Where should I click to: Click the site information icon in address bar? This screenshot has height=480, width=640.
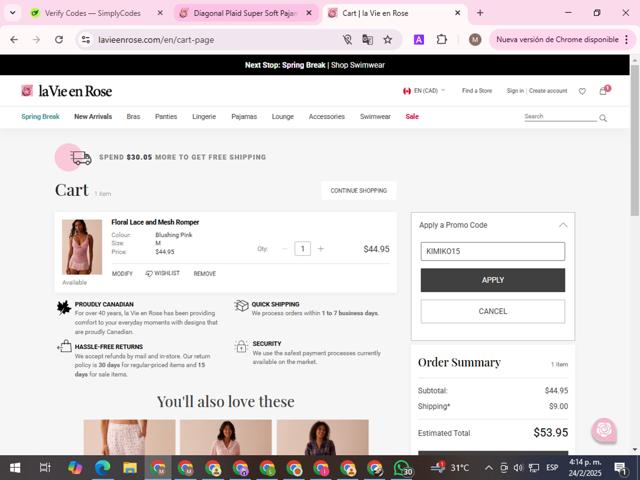(x=86, y=40)
